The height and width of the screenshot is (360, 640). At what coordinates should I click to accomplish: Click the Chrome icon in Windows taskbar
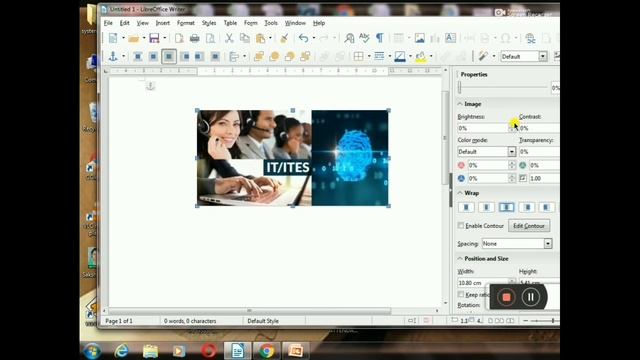pos(267,351)
